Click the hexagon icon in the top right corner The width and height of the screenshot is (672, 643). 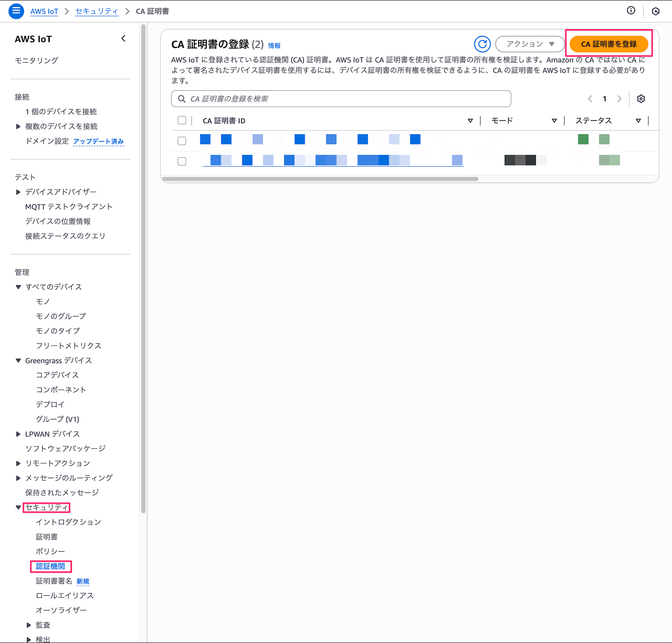[656, 11]
